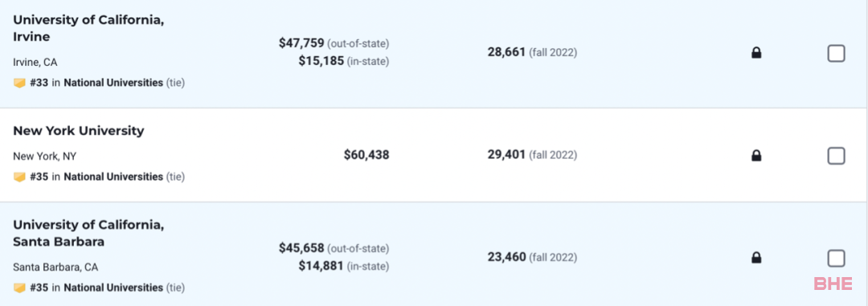Viewport: 868px width, 306px height.
Task: Select the UC Santa Barbara compare checkbox
Action: pos(836,258)
